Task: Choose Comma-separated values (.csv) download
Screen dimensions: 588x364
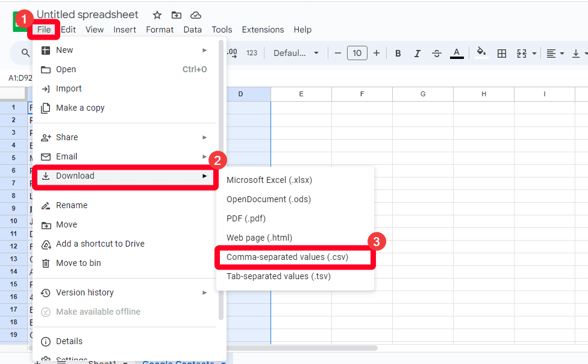Action: (x=287, y=257)
